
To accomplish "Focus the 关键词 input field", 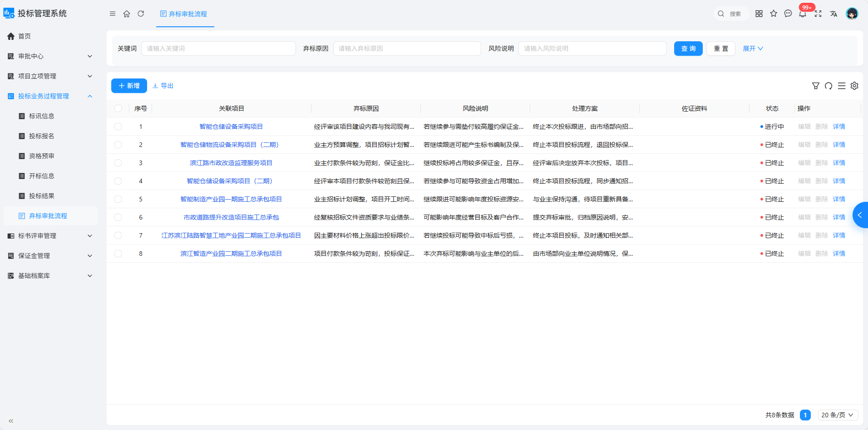I will [x=218, y=49].
